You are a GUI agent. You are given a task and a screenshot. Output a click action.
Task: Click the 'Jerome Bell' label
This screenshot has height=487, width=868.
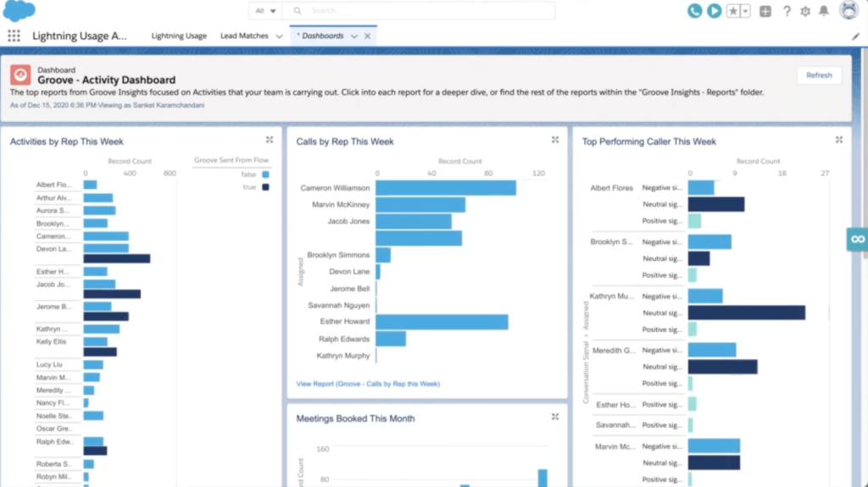point(350,289)
